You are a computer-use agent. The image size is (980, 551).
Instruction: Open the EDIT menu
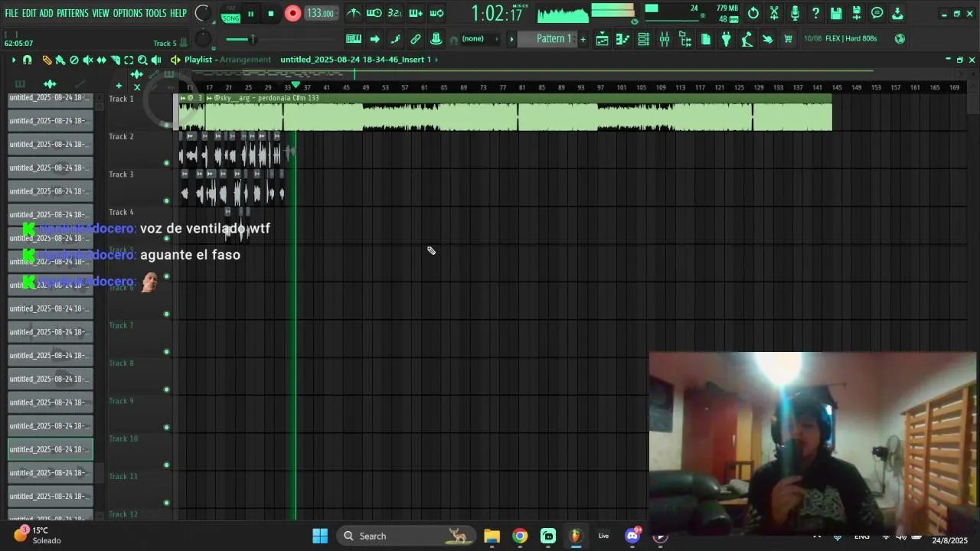pyautogui.click(x=29, y=13)
